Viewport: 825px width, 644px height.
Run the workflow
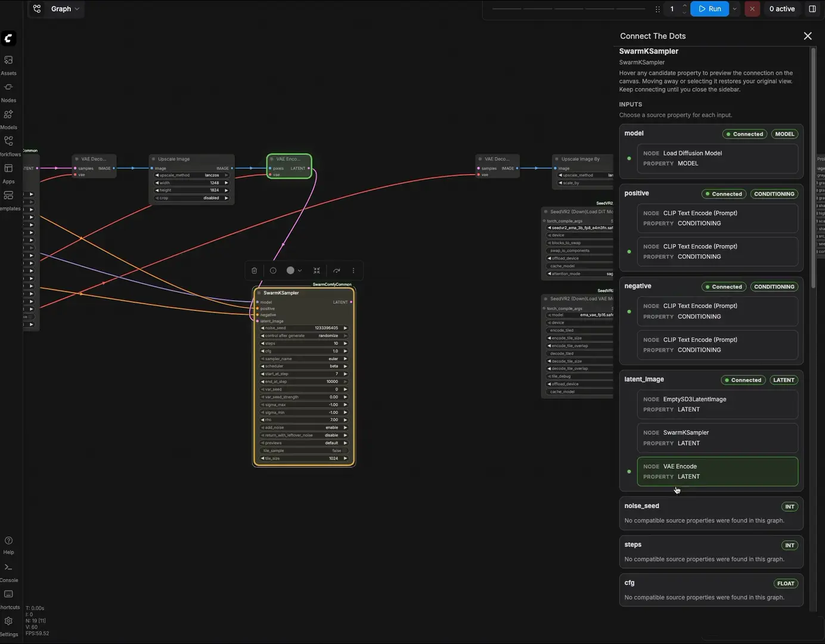[709, 9]
